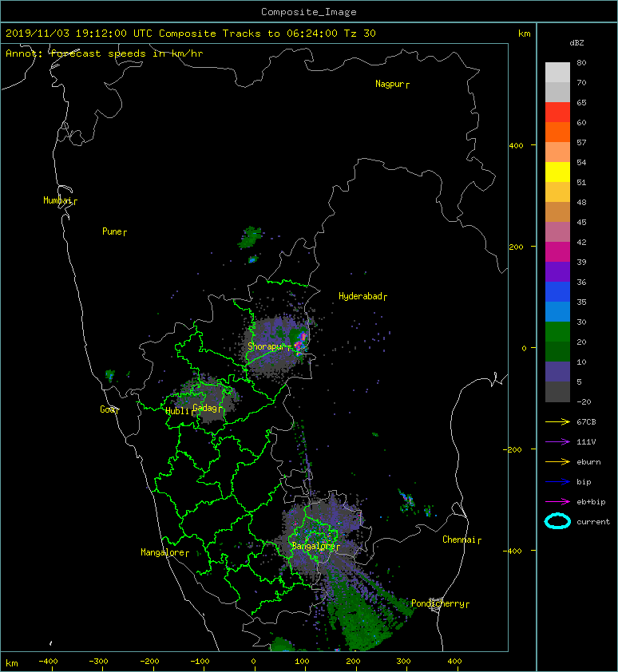This screenshot has height=672, width=618.
Task: Click the bip blue arrow legend icon
Action: pos(557,482)
